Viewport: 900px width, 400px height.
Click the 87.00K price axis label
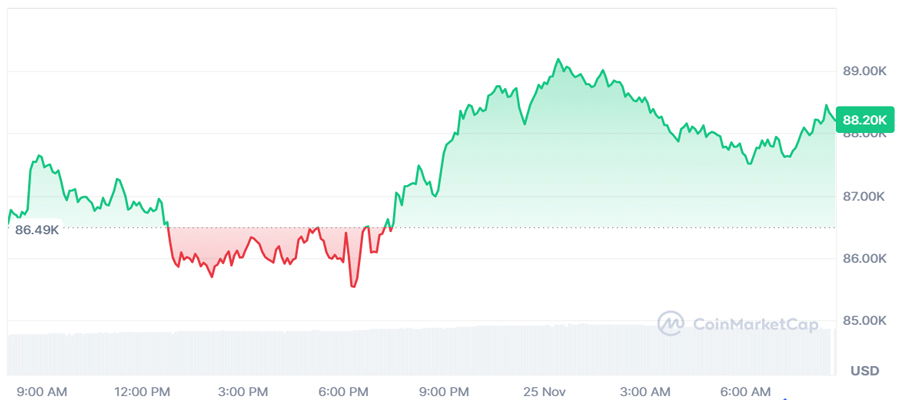point(864,197)
